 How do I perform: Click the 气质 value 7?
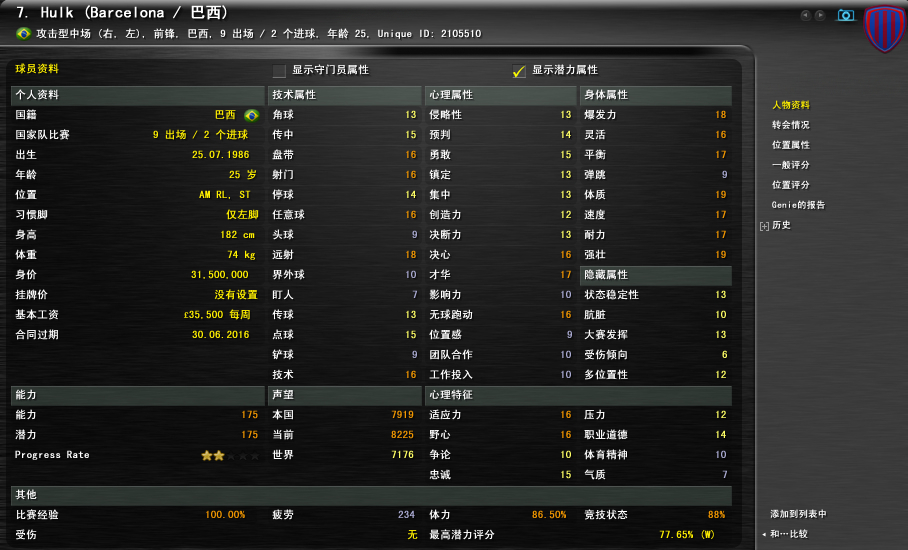point(724,475)
